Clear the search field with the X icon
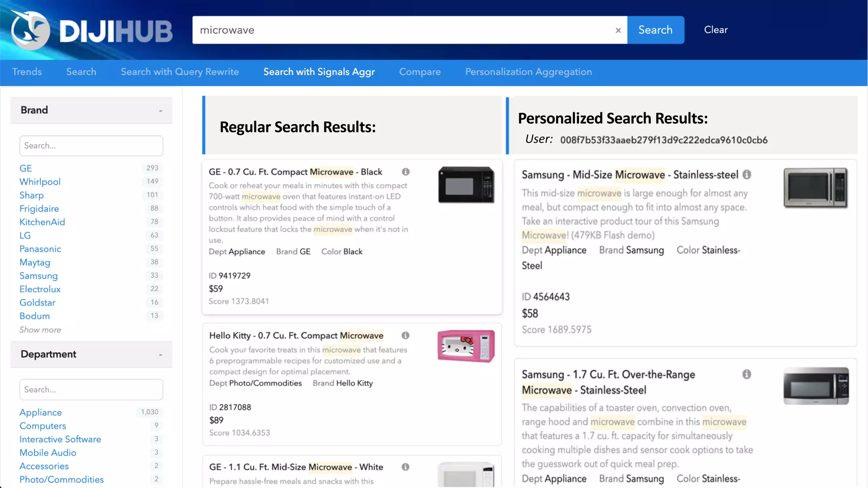The width and height of the screenshot is (868, 488). [618, 30]
